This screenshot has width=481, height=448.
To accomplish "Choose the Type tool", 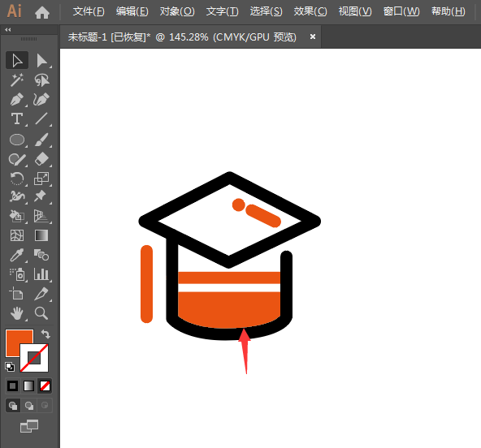I will click(x=17, y=118).
